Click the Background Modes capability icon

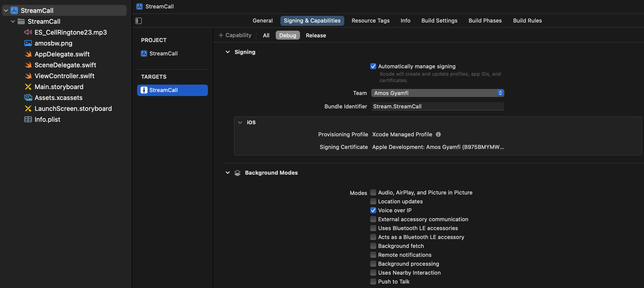click(x=237, y=172)
